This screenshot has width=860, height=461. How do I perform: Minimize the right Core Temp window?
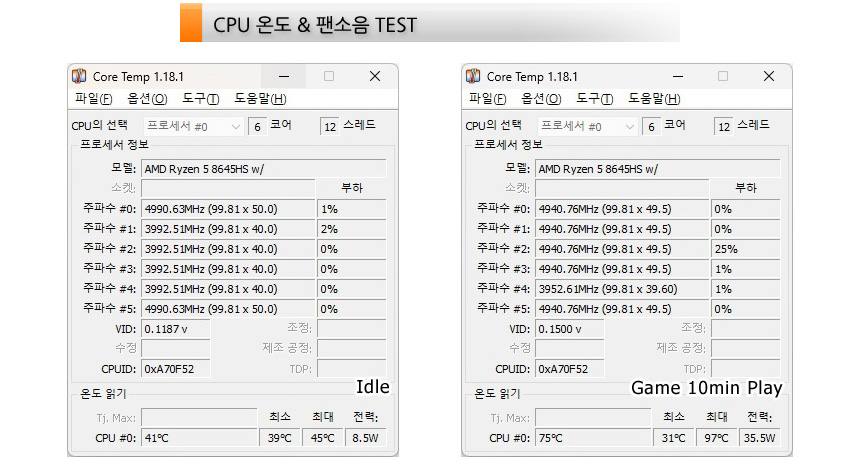point(679,77)
